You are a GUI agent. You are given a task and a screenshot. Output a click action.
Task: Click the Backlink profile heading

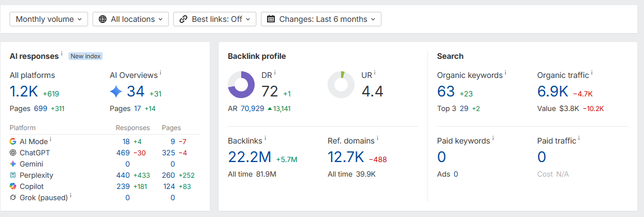click(257, 56)
